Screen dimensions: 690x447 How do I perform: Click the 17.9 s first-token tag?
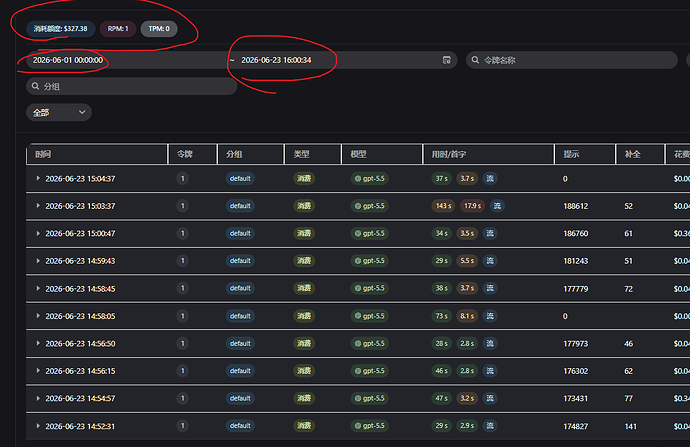(473, 206)
